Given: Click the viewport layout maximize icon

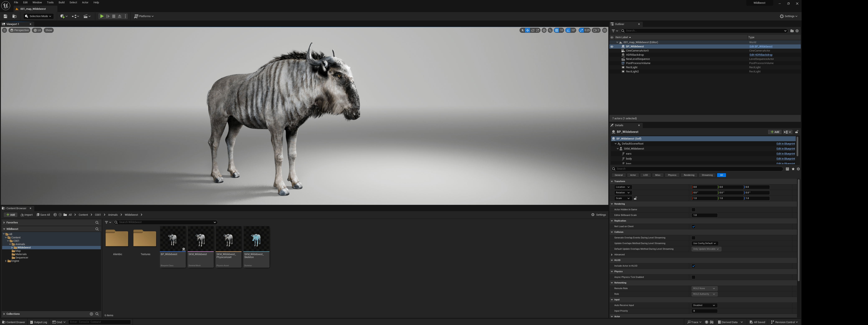Looking at the screenshot, I should tap(605, 30).
